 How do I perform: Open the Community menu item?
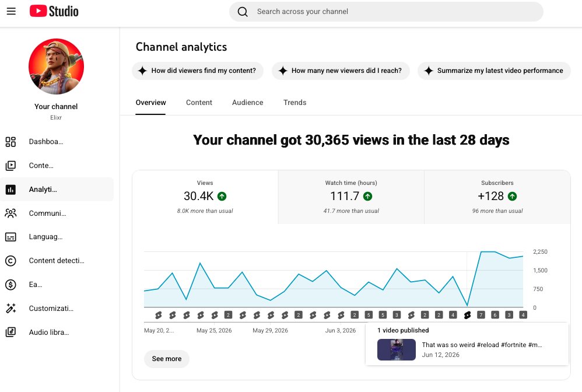click(x=57, y=213)
